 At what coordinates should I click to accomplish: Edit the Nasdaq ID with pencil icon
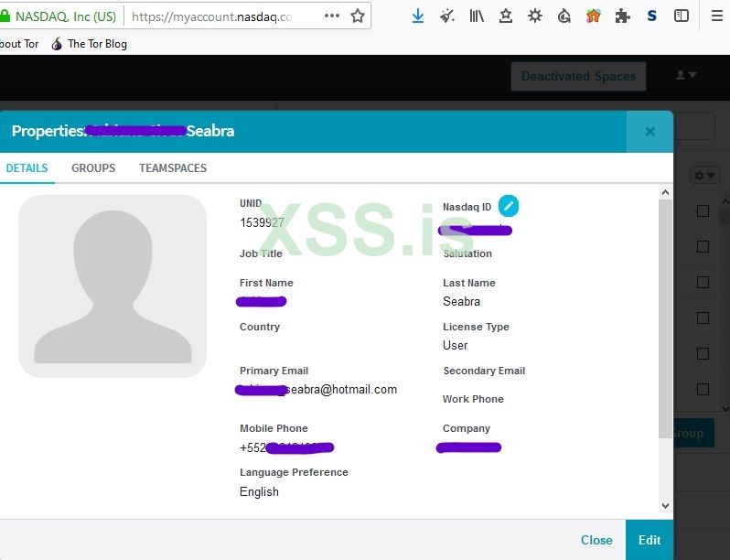click(509, 206)
